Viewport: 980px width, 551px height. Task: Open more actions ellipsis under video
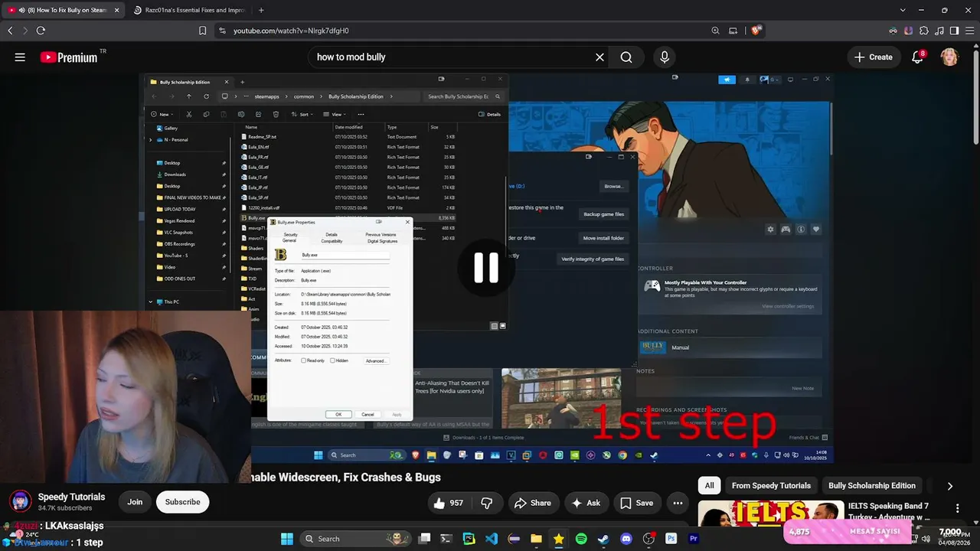point(678,503)
